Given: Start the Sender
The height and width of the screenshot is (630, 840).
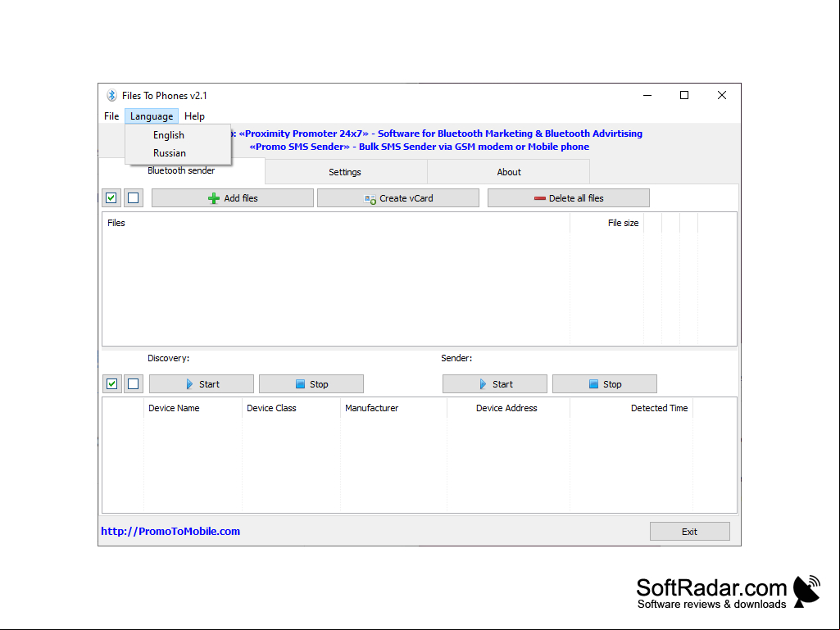Looking at the screenshot, I should coord(494,383).
